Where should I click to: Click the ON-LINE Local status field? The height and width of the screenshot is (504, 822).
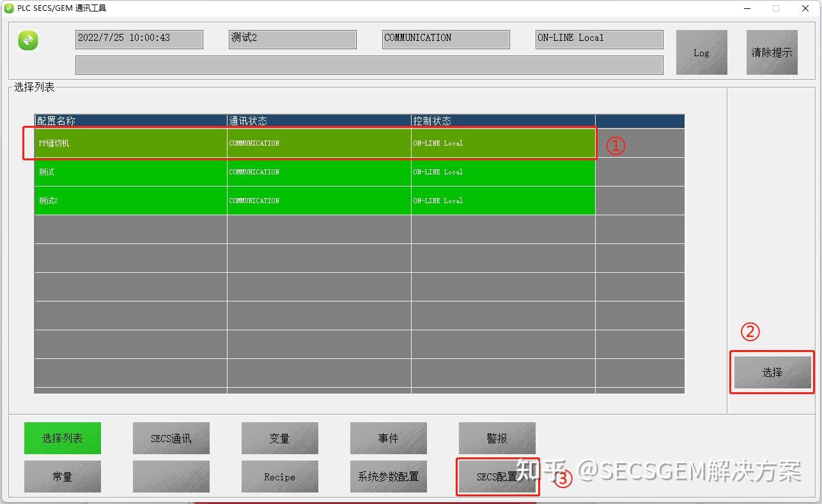click(598, 39)
